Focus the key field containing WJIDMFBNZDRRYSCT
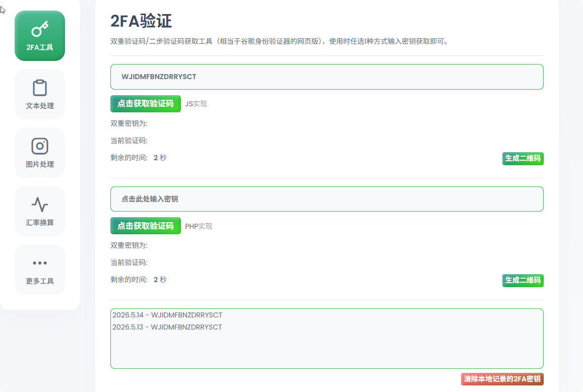This screenshot has width=583, height=392. tap(327, 77)
